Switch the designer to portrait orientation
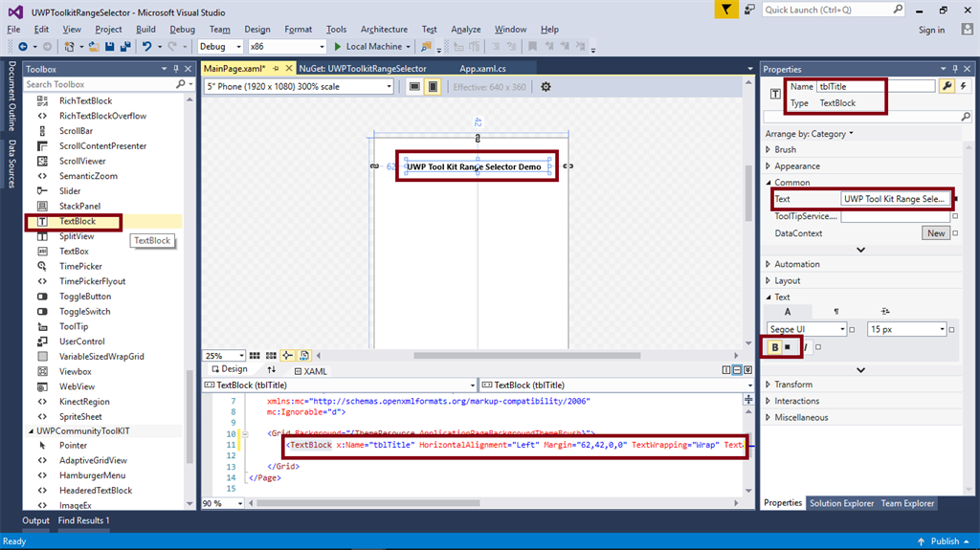 pos(433,87)
